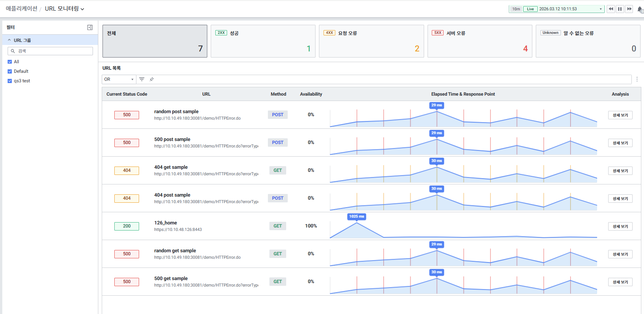
Task: Fast-forward to the next time range
Action: 629,9
